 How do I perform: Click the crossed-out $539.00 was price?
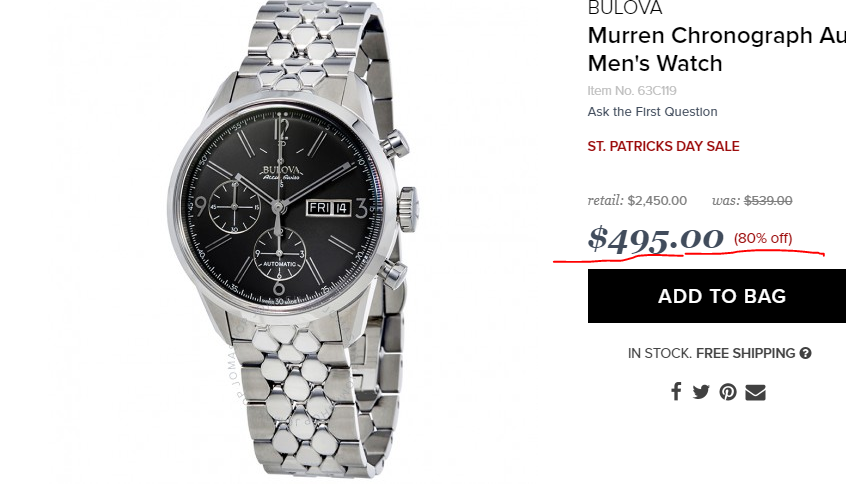pos(768,201)
